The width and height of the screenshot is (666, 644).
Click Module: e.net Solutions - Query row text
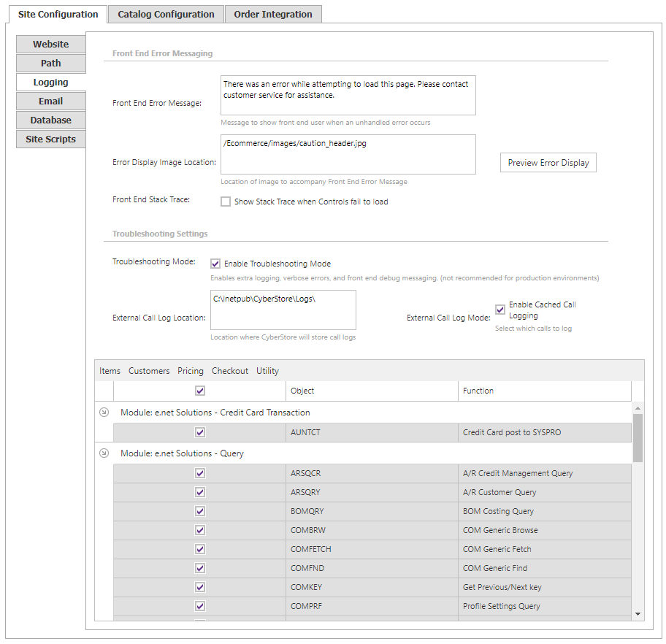coord(182,453)
